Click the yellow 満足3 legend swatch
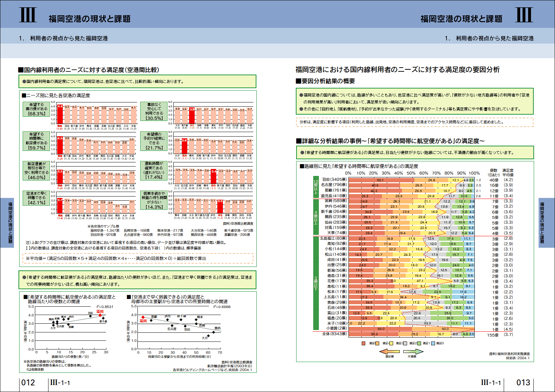Screen dimensions: 555x392 391,343
